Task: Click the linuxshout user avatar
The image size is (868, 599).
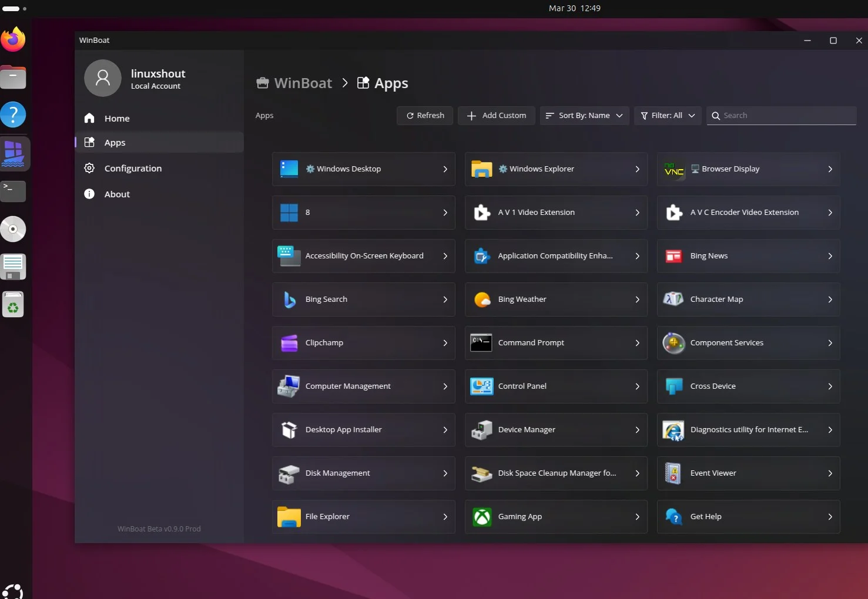Action: click(x=103, y=78)
